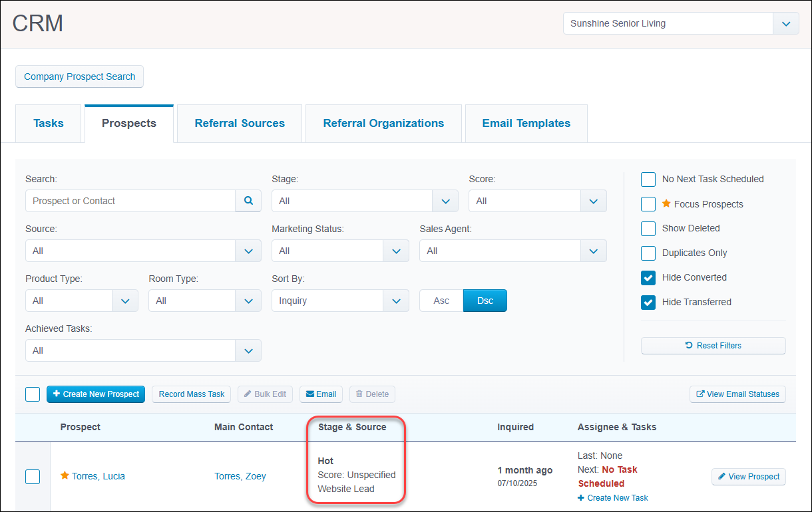Tick the No Next Task Scheduled checkbox
Image resolution: width=812 pixels, height=512 pixels.
pyautogui.click(x=648, y=180)
